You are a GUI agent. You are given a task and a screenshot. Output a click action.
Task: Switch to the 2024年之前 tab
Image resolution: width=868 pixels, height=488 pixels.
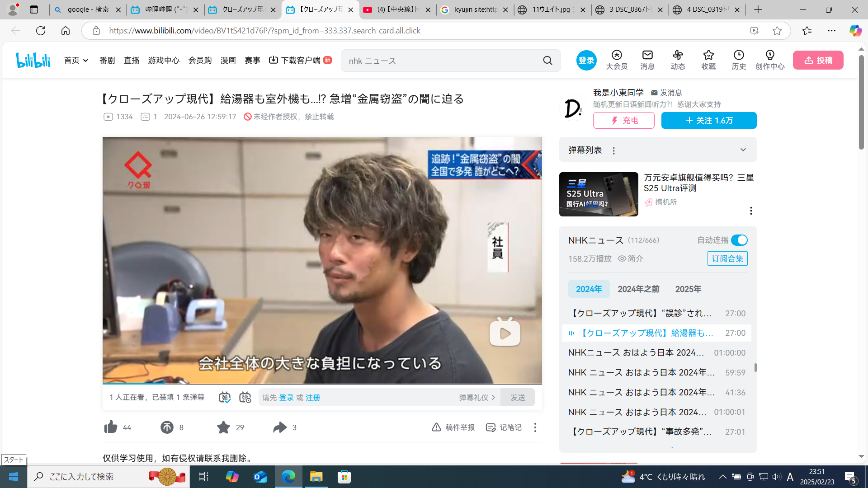[x=638, y=289]
